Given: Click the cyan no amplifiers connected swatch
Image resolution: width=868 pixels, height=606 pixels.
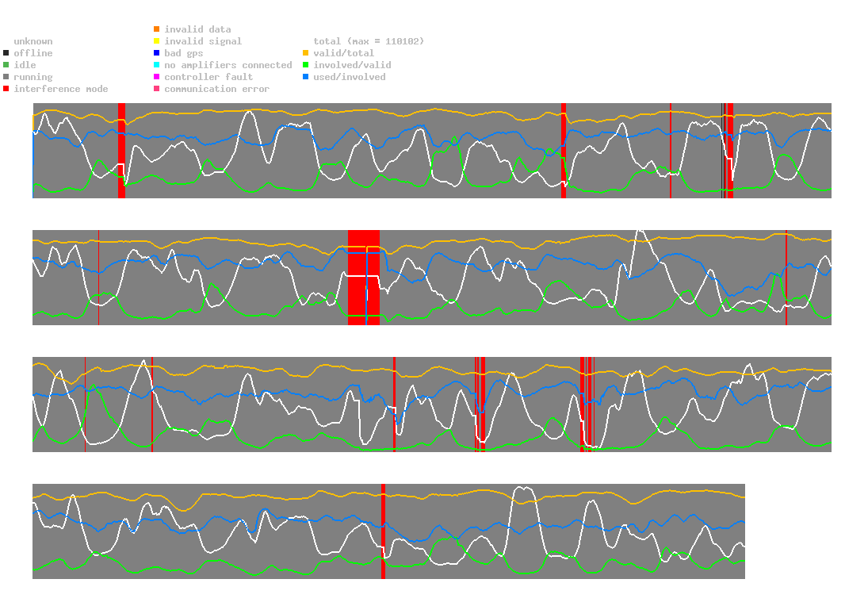Looking at the screenshot, I should tap(157, 65).
